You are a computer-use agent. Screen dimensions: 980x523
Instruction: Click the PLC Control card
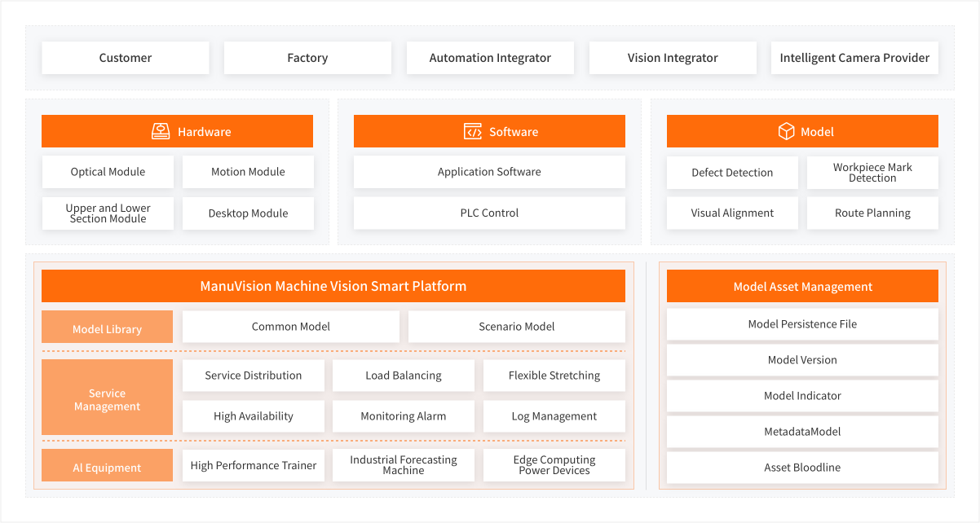tap(489, 213)
